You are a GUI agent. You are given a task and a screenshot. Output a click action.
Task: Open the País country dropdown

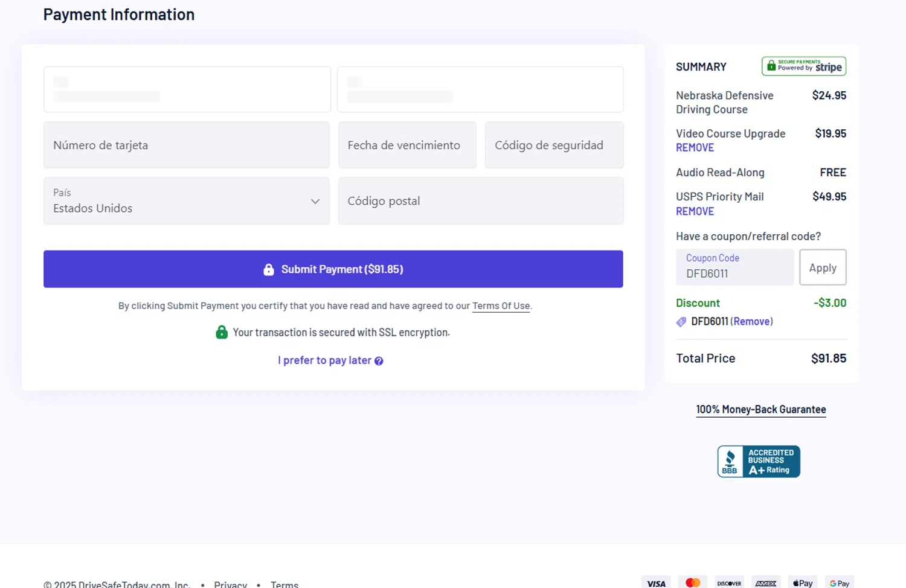187,201
